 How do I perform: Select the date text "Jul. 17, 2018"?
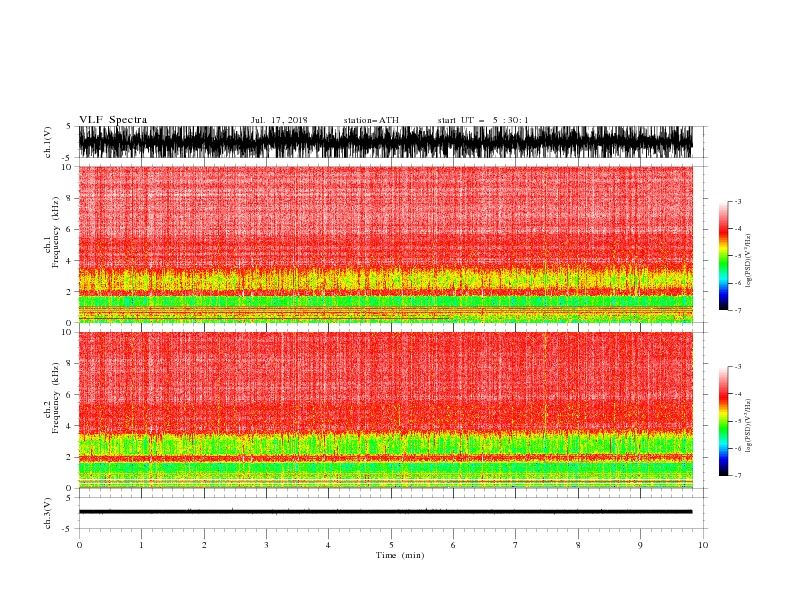pos(279,120)
